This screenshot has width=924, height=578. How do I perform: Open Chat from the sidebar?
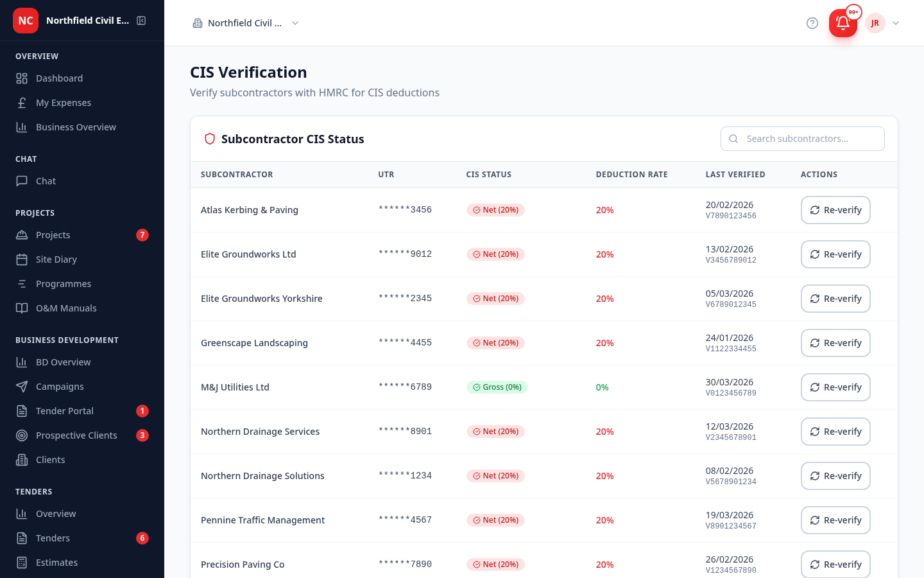(82, 181)
